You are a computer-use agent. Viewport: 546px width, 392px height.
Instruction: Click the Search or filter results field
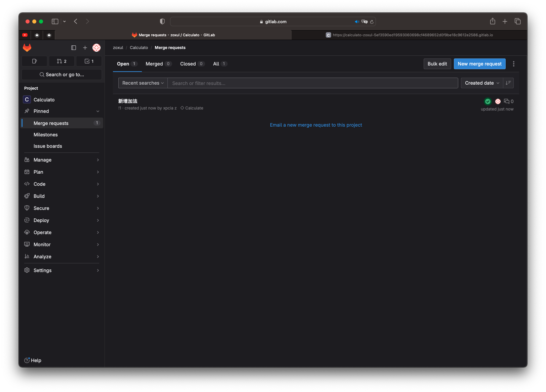point(313,83)
